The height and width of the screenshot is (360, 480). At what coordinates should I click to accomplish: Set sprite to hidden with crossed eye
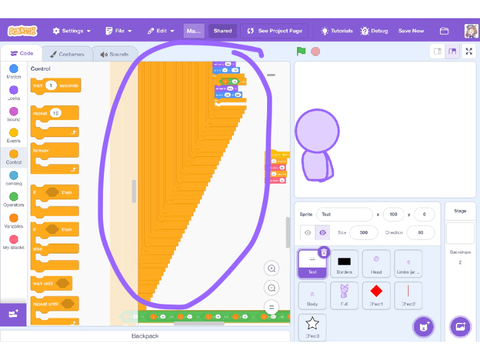(x=323, y=232)
